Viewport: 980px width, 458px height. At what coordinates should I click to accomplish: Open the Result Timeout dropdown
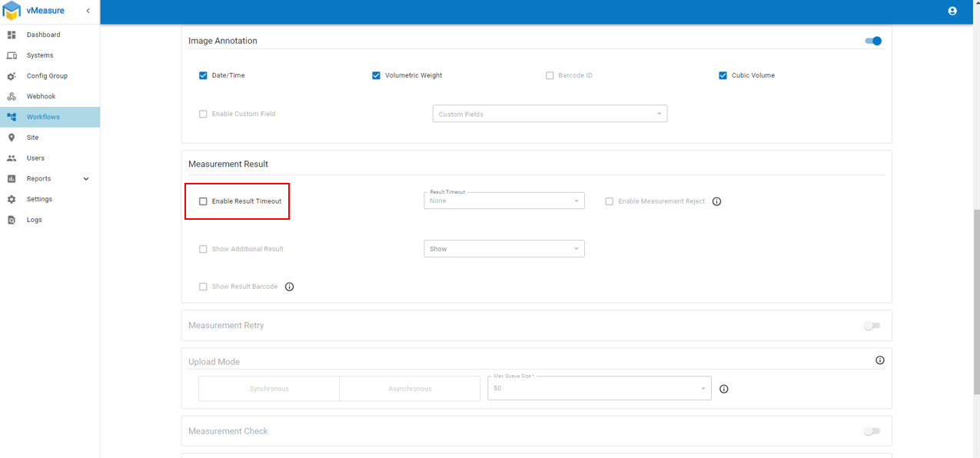[x=503, y=201]
